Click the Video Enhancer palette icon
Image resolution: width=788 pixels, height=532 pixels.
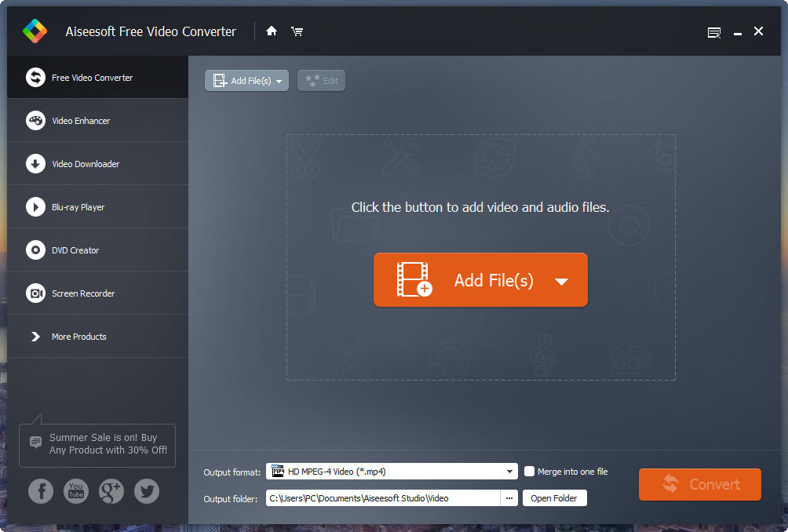[35, 121]
